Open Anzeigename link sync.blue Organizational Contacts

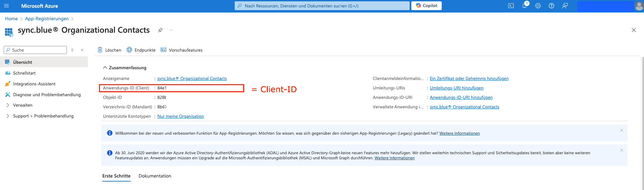(192, 78)
